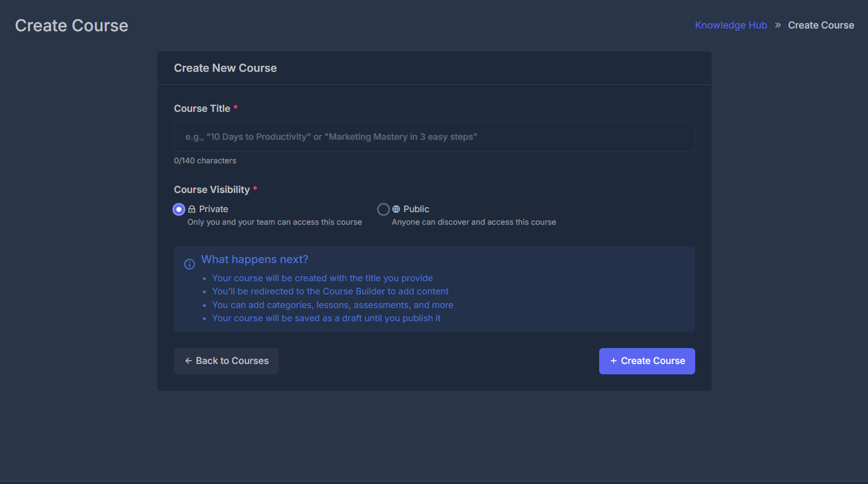Viewport: 868px width, 484px height.
Task: Click the 0/140 characters counter text
Action: click(x=205, y=161)
